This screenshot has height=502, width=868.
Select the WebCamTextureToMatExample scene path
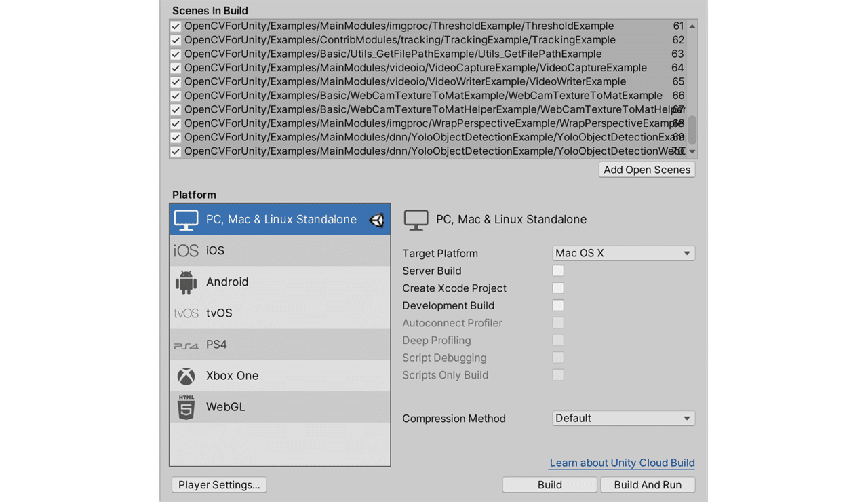pyautogui.click(x=424, y=96)
